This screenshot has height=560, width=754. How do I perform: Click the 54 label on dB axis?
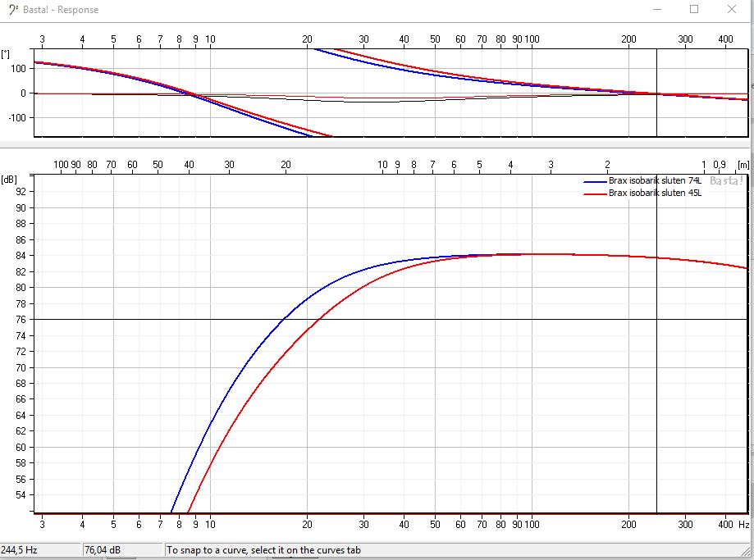(21, 495)
